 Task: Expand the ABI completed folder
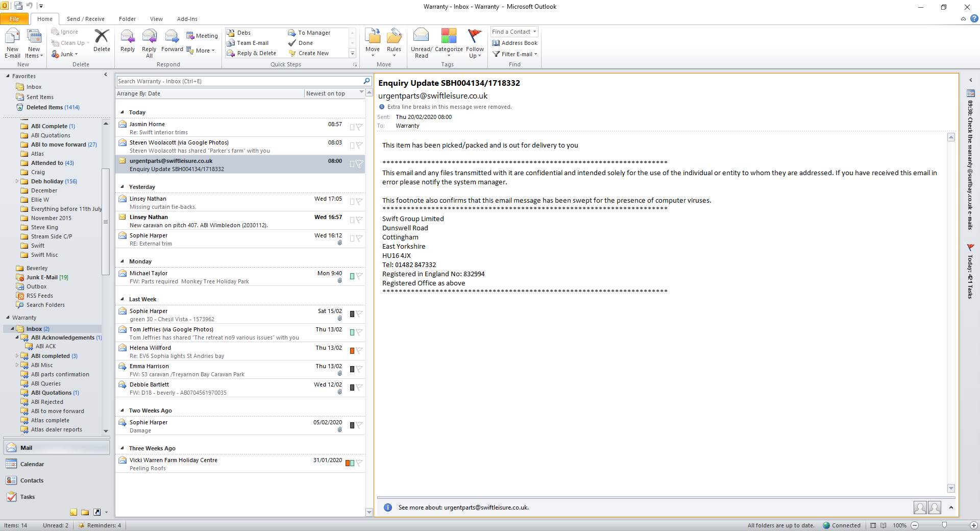[x=17, y=356]
